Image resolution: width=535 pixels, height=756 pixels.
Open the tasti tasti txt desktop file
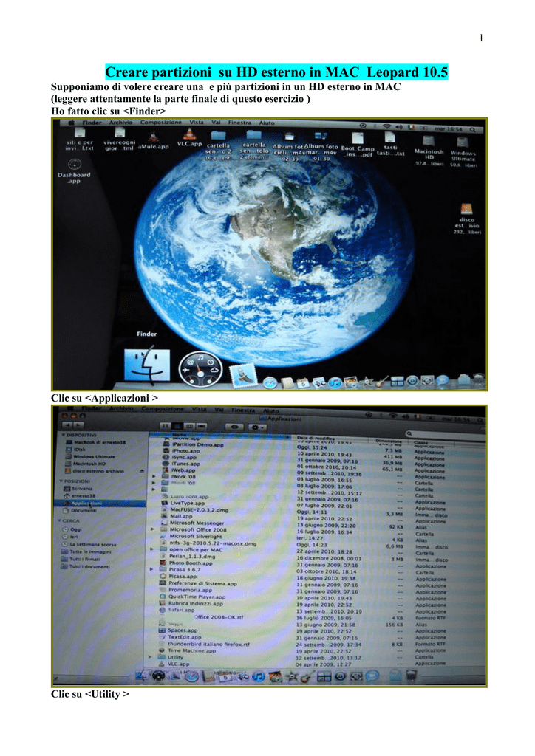[x=390, y=144]
